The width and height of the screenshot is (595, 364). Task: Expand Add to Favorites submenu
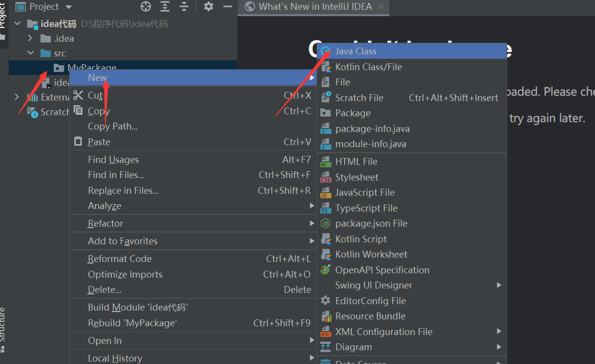pos(193,241)
